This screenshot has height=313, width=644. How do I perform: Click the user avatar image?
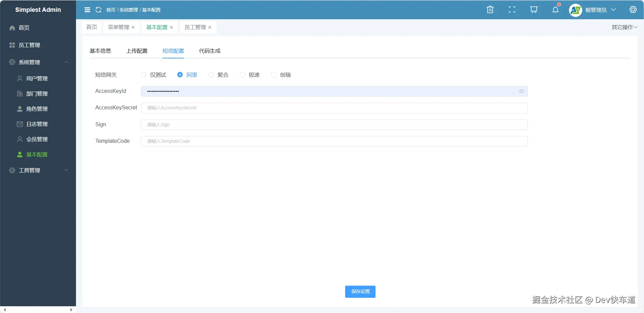575,10
